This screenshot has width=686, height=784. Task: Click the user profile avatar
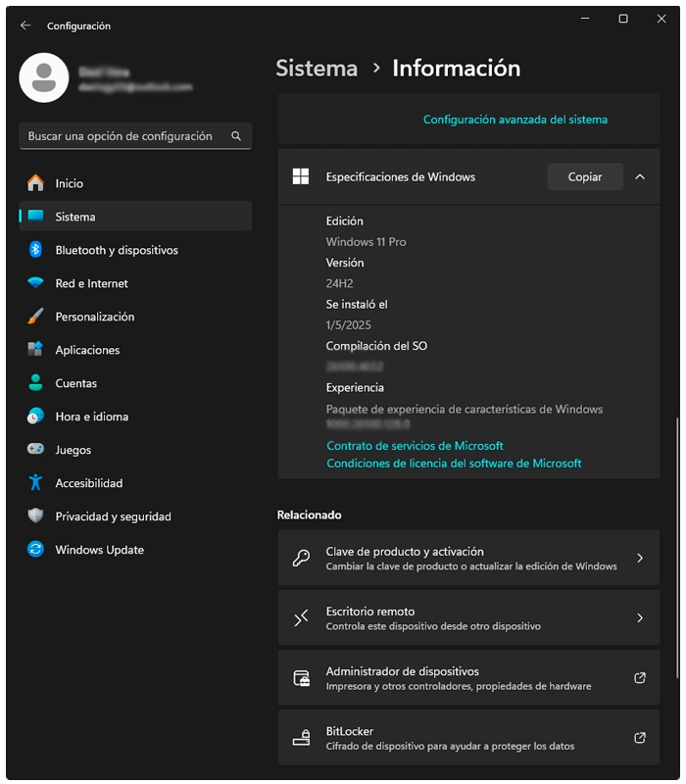44,77
